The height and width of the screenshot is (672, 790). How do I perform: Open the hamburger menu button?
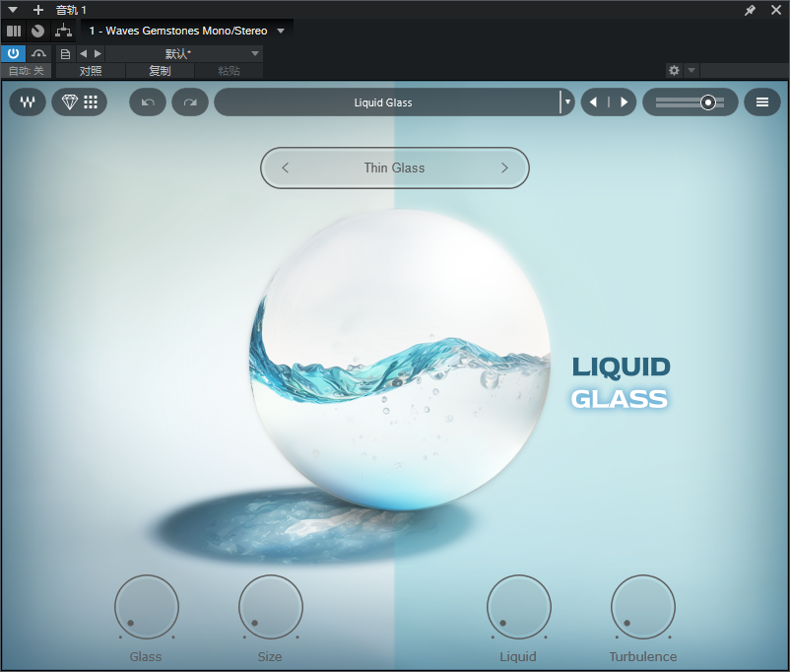[762, 102]
